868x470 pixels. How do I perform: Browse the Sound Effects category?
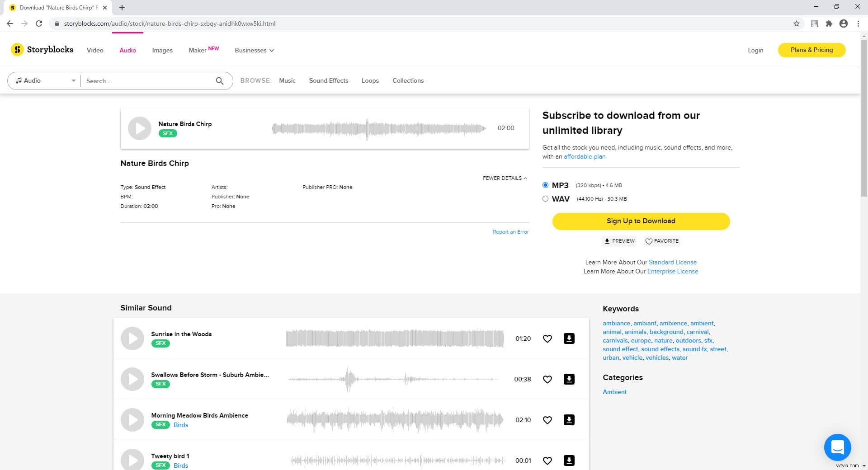click(328, 81)
